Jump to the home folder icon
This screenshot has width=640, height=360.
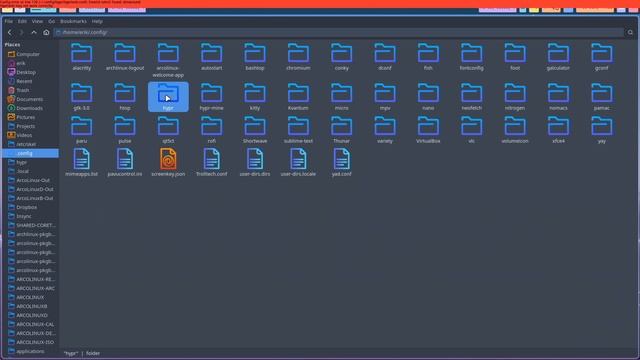click(46, 32)
